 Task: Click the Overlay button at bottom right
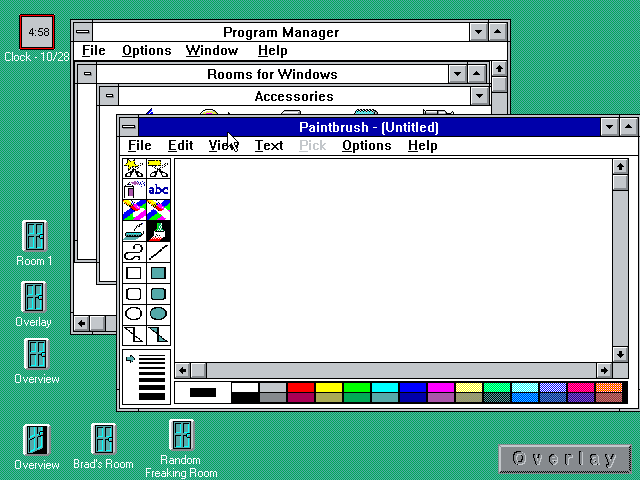coord(565,459)
